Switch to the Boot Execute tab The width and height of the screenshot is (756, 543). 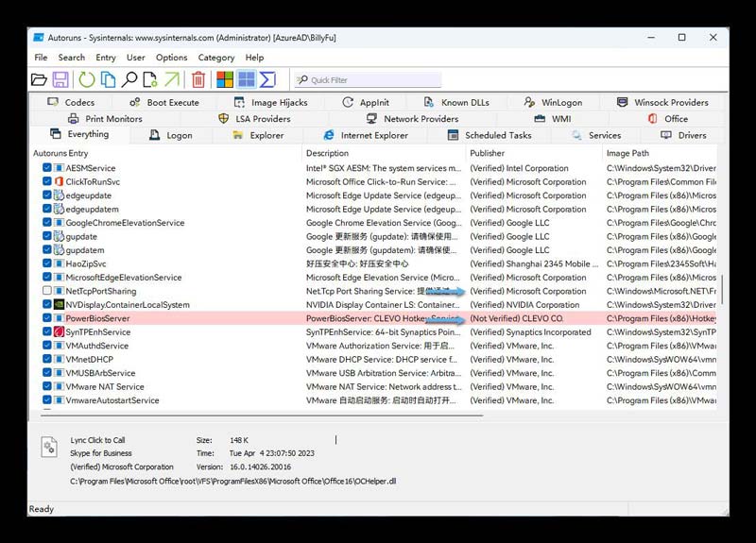pyautogui.click(x=164, y=103)
